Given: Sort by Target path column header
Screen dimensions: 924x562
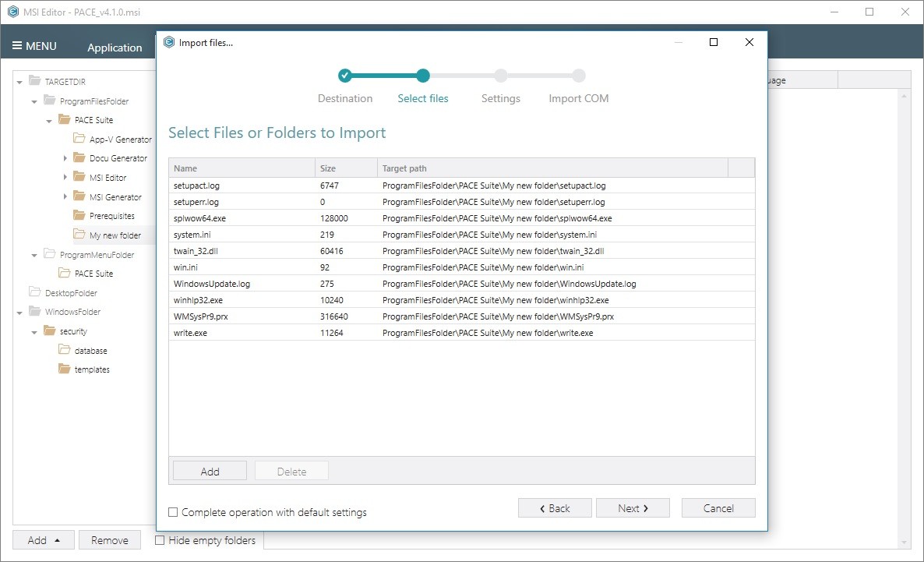Looking at the screenshot, I should click(x=552, y=168).
